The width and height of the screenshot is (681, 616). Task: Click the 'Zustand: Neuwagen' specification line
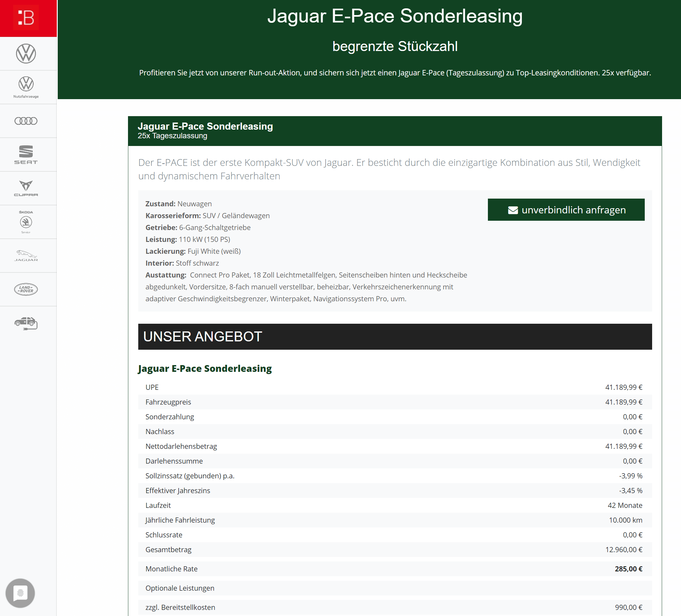click(x=178, y=204)
